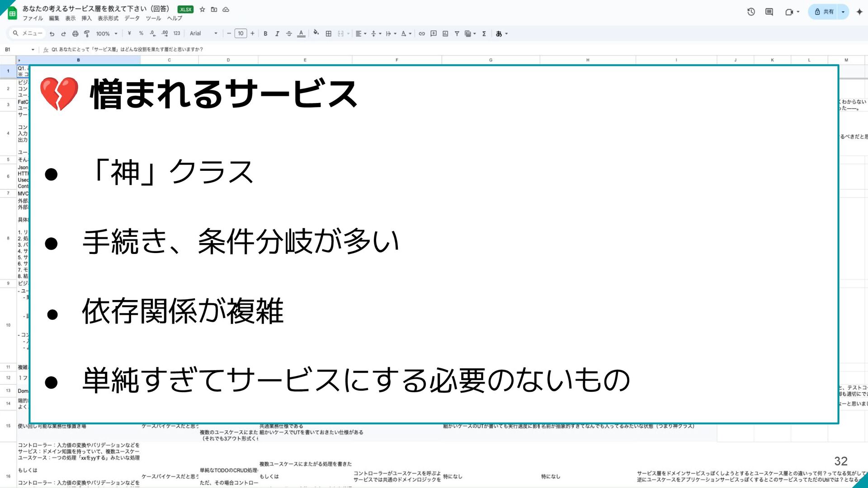Click the 共有 share button
Image resolution: width=868 pixels, height=488 pixels.
(x=824, y=12)
